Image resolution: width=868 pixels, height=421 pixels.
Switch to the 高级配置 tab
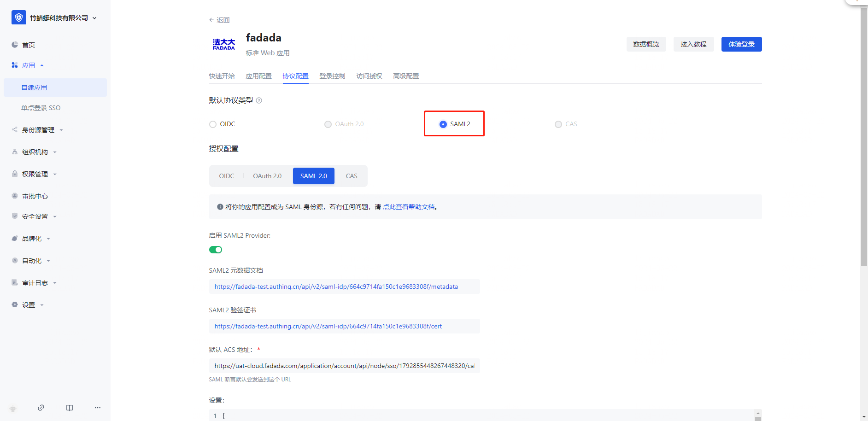[x=406, y=76]
